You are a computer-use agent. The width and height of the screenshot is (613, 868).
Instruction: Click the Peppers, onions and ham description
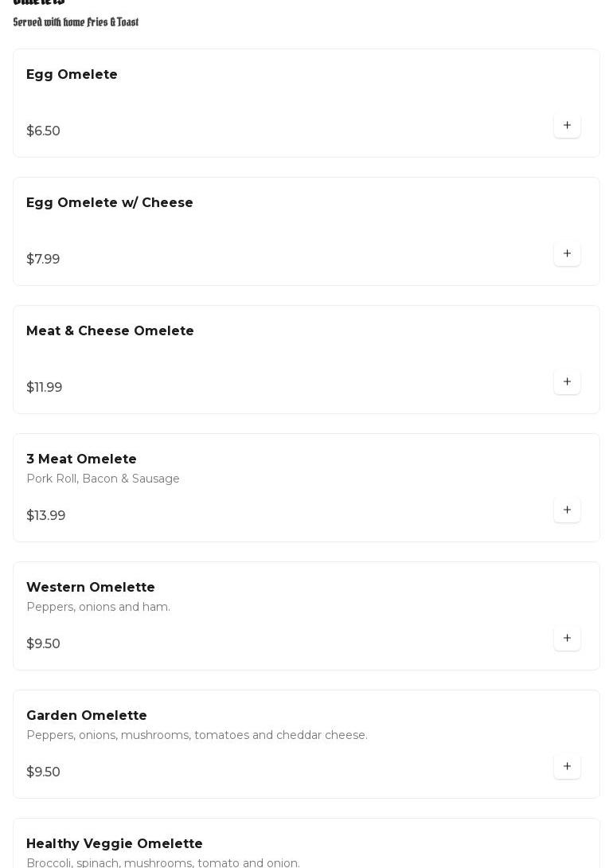pyautogui.click(x=98, y=608)
